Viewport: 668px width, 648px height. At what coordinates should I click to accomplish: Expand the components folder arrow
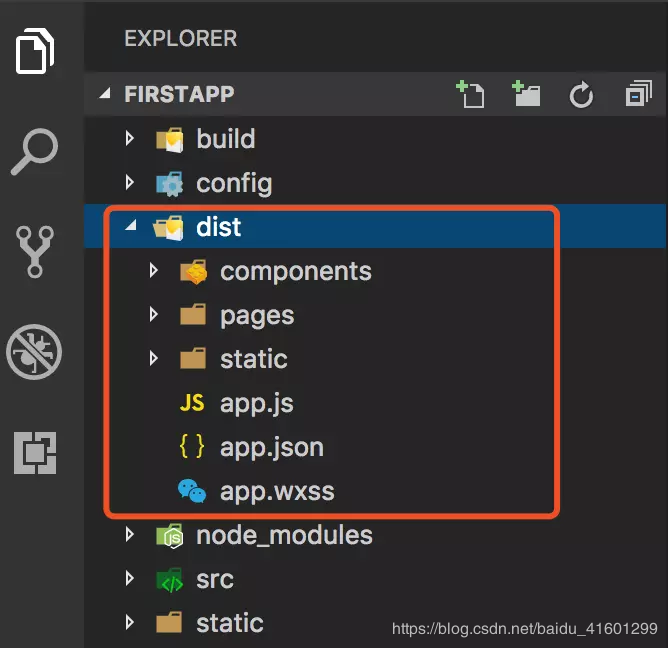click(x=153, y=270)
